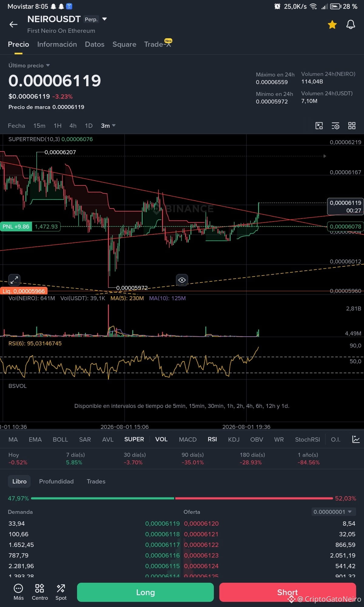Toggle the EMA indicator
The image size is (364, 607).
35,439
